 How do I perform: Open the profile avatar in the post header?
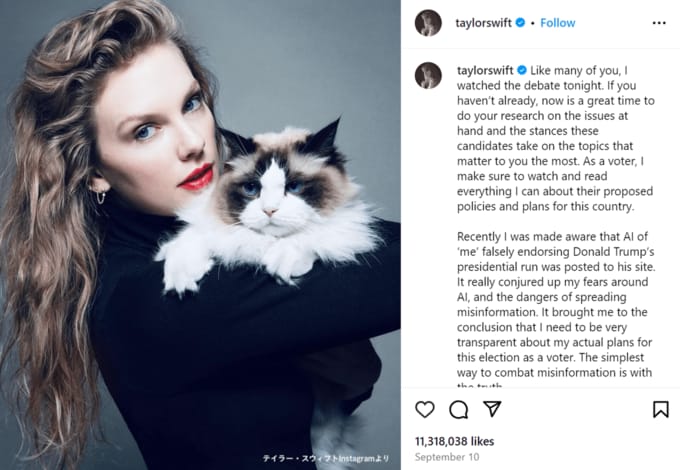[428, 23]
